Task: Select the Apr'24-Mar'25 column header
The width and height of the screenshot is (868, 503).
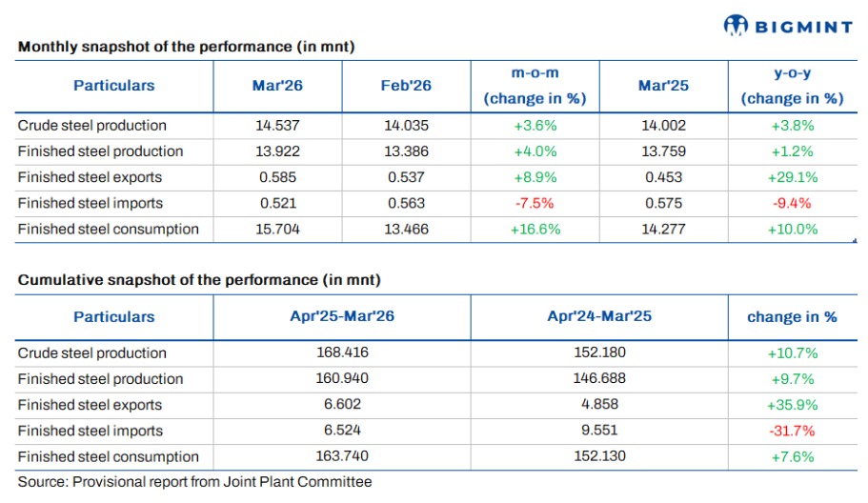Action: 599,316
